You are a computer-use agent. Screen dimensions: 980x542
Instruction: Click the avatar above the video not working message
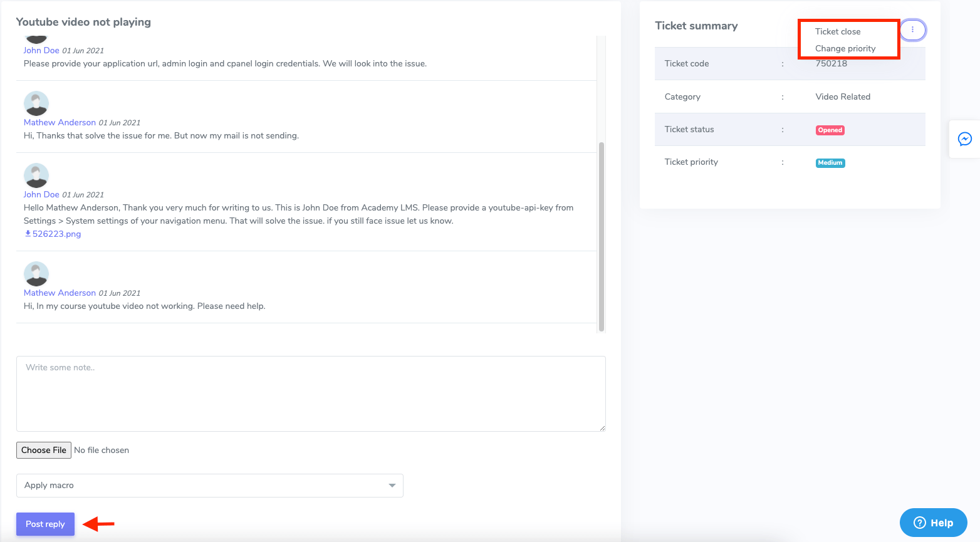pos(36,274)
